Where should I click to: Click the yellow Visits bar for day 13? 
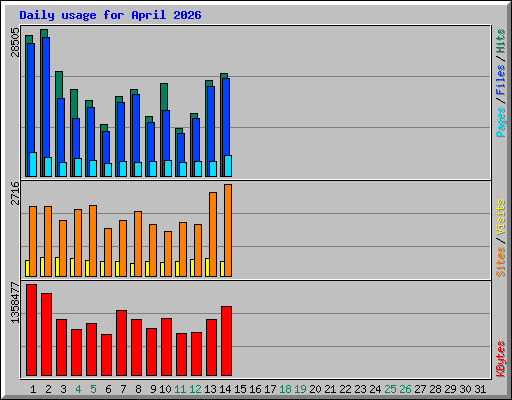(x=207, y=267)
